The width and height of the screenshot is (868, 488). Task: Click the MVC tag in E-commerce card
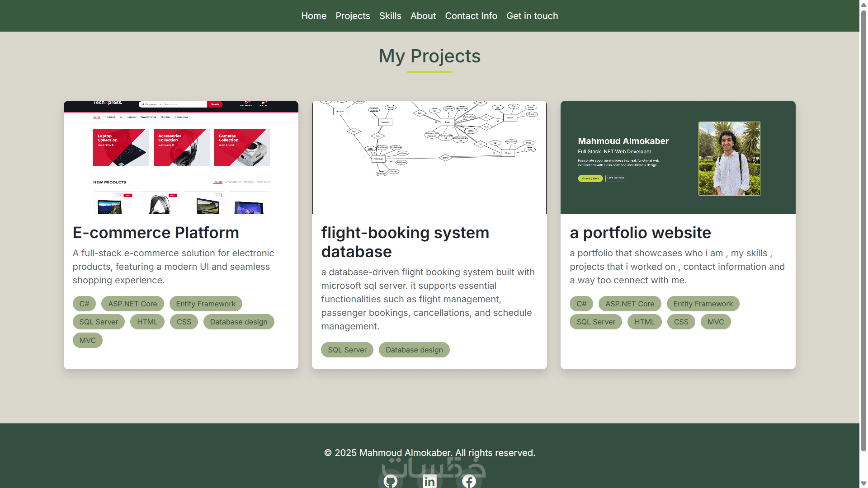pyautogui.click(x=87, y=340)
